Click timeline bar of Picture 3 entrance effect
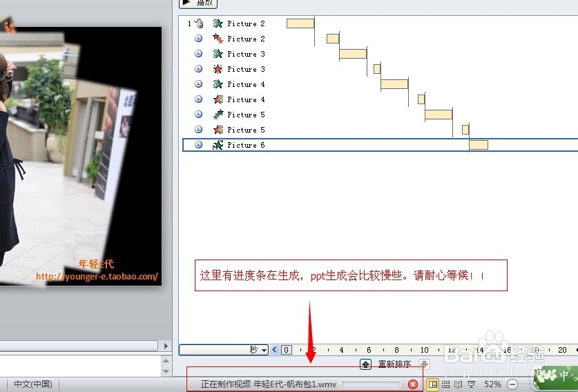 point(353,54)
